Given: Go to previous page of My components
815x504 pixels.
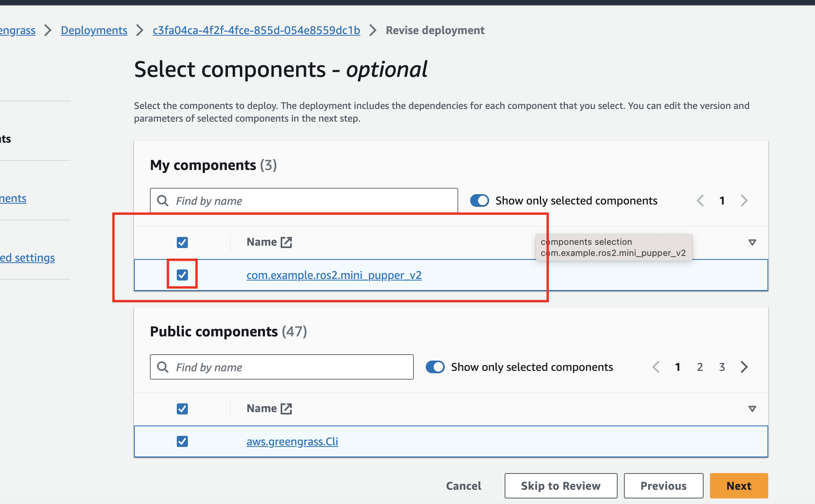Looking at the screenshot, I should coord(700,200).
